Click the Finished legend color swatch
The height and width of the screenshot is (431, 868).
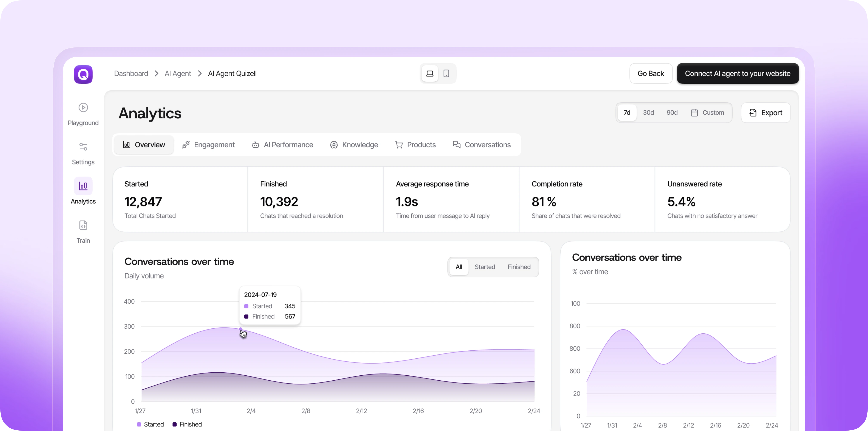175,424
